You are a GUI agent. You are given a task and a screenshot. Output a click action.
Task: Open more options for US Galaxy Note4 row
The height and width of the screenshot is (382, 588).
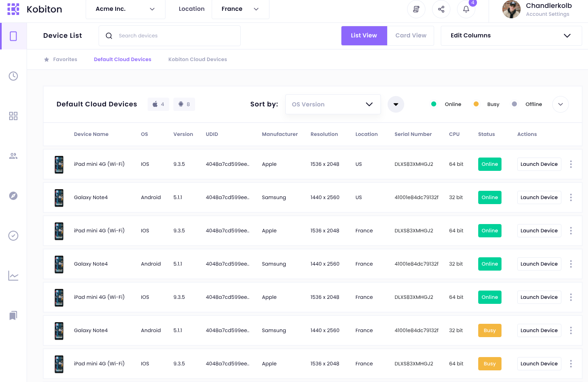[571, 197]
